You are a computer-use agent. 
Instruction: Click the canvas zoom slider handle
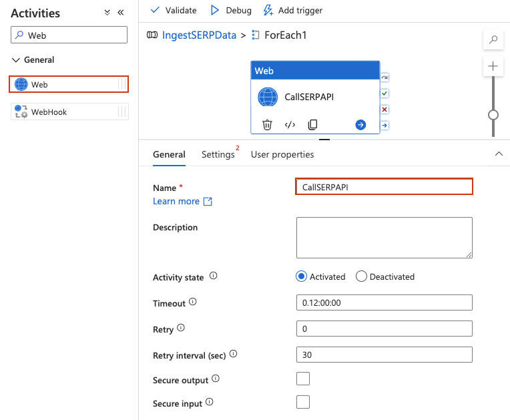pyautogui.click(x=493, y=114)
